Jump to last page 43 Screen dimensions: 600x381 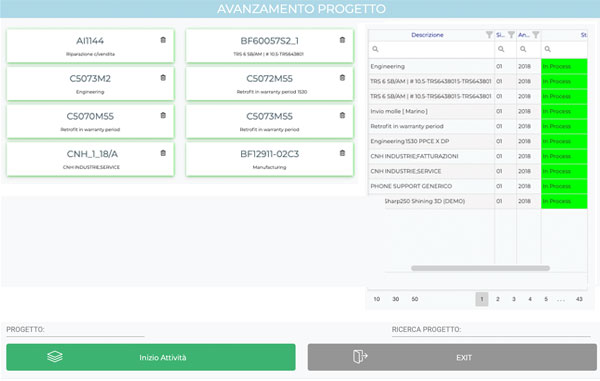[x=579, y=299]
